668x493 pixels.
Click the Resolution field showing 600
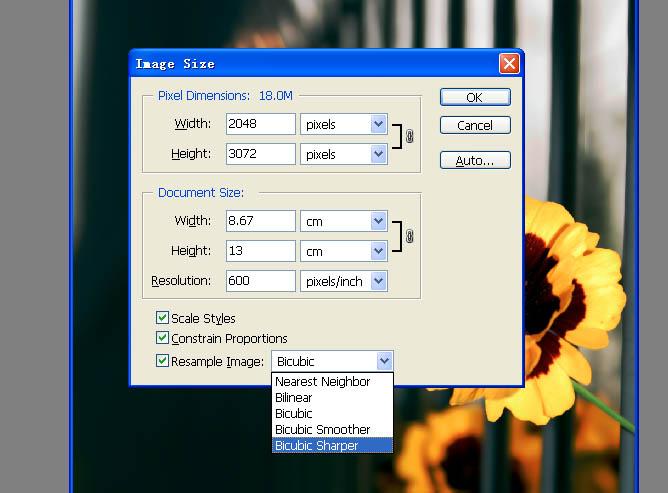(261, 281)
